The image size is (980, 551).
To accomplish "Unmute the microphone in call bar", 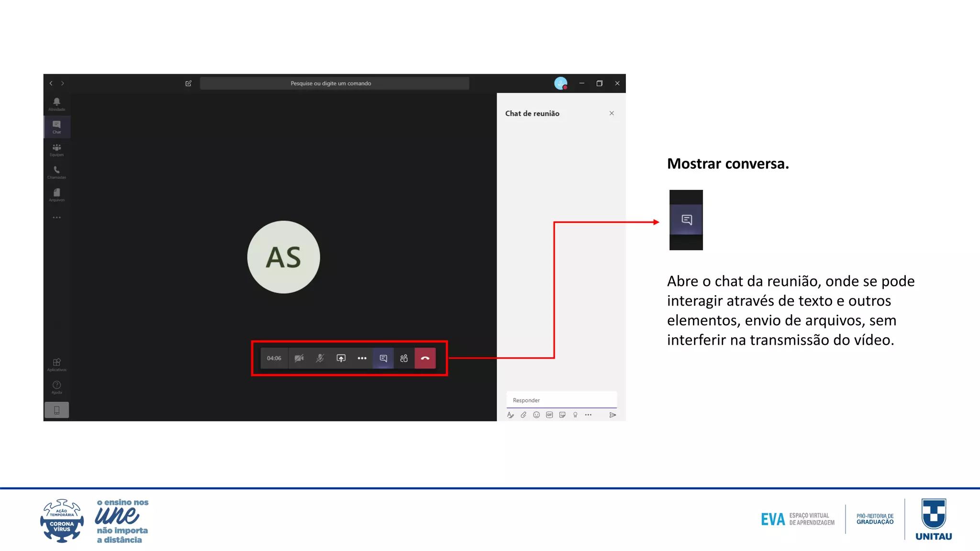I will (x=320, y=358).
